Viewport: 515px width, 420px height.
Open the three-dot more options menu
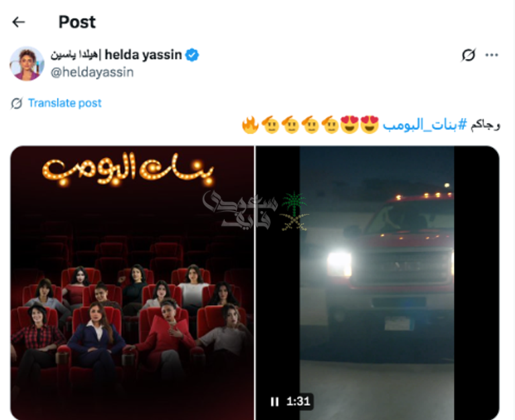coord(492,55)
